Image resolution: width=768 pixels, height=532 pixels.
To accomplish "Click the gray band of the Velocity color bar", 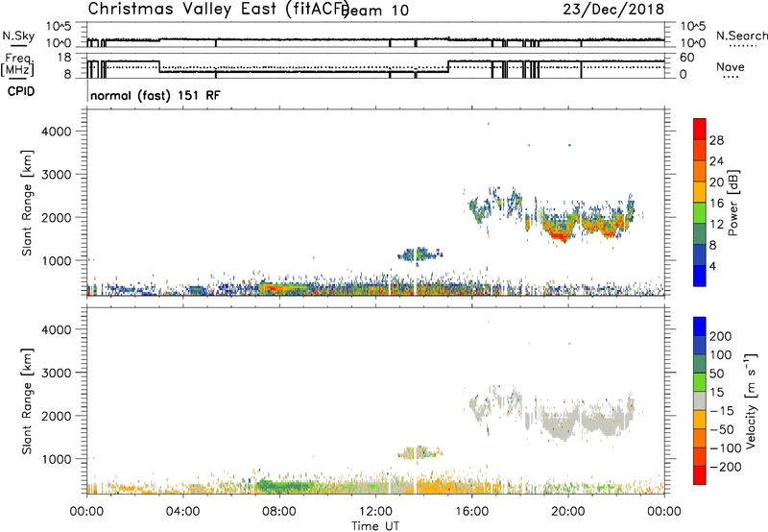I will [x=700, y=400].
